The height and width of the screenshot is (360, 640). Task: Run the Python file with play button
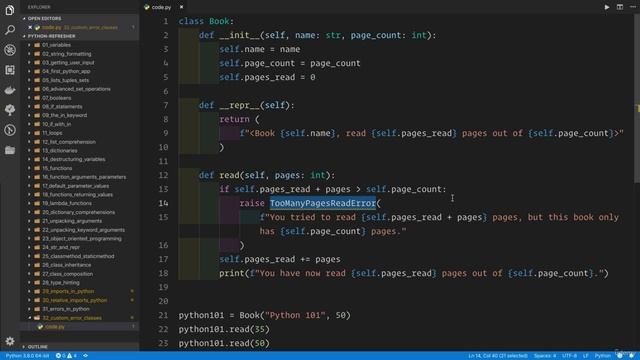pos(607,7)
